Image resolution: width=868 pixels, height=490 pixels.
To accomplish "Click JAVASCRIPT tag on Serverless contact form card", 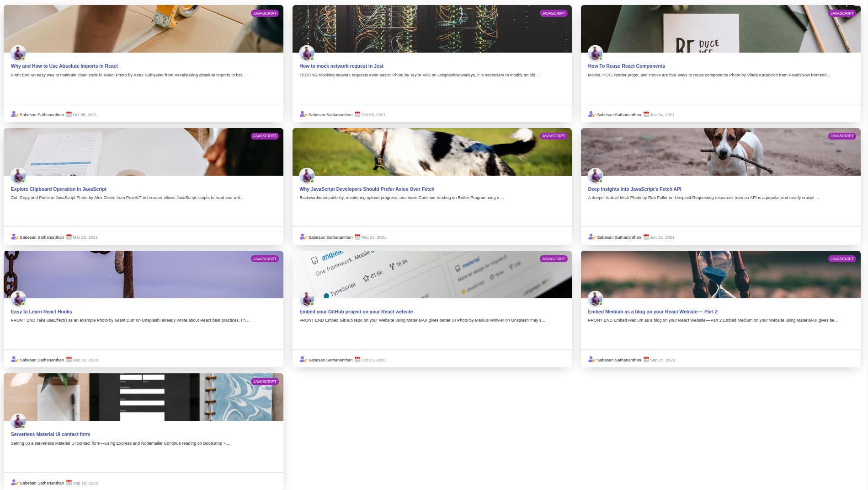I will pyautogui.click(x=265, y=382).
